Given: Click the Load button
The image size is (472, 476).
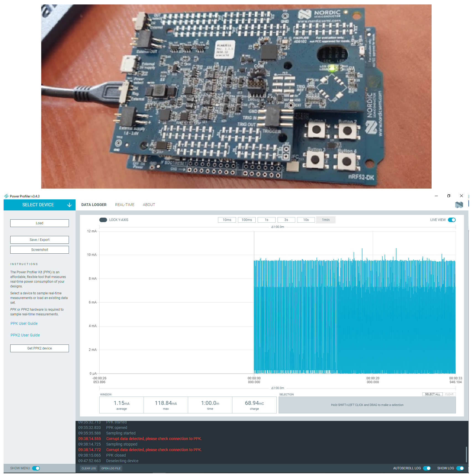Looking at the screenshot, I should tap(39, 223).
